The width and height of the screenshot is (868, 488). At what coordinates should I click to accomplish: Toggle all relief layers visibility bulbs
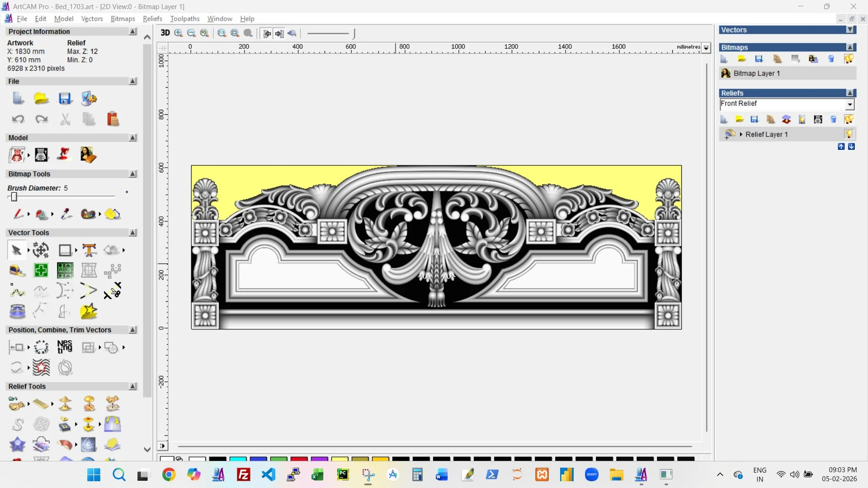point(849,119)
